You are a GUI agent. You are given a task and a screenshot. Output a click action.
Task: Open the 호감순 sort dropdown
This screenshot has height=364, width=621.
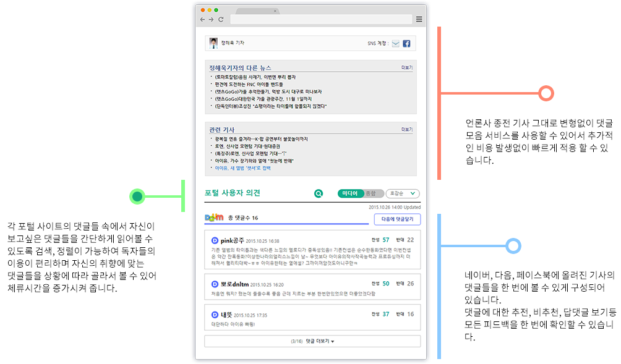(403, 193)
